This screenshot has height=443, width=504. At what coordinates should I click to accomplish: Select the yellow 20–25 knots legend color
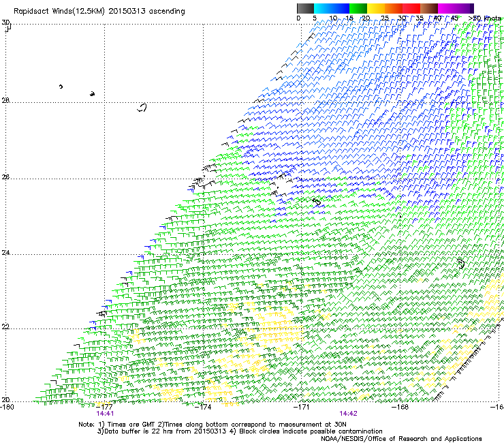click(376, 8)
